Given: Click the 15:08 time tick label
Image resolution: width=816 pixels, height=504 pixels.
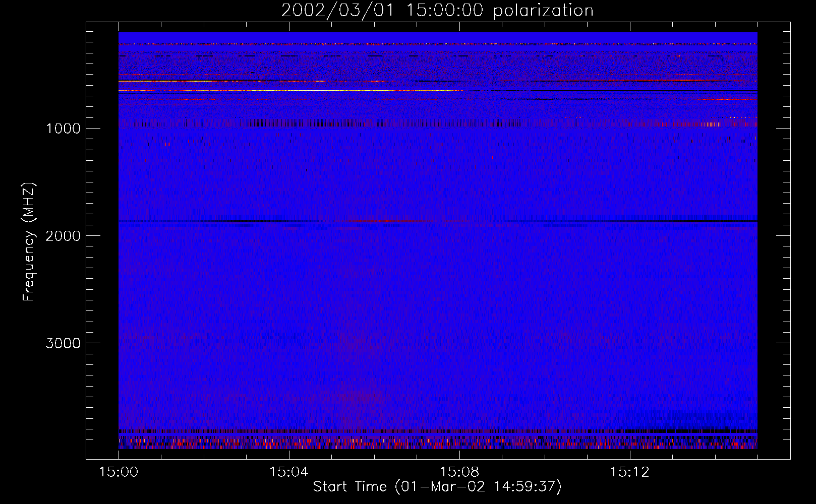Looking at the screenshot, I should [x=459, y=472].
